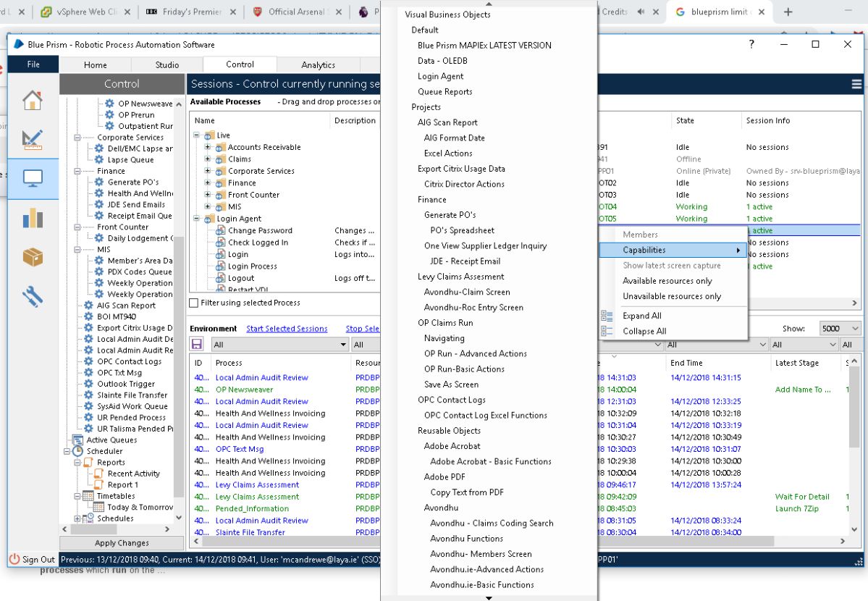The width and height of the screenshot is (868, 601).
Task: Select Expand All from context menu
Action: pyautogui.click(x=641, y=316)
